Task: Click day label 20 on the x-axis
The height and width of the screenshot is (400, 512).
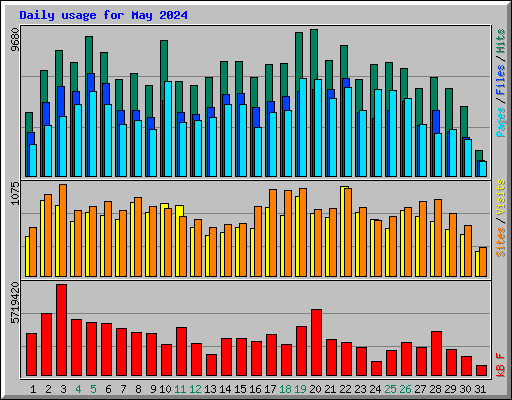Action: 315,389
